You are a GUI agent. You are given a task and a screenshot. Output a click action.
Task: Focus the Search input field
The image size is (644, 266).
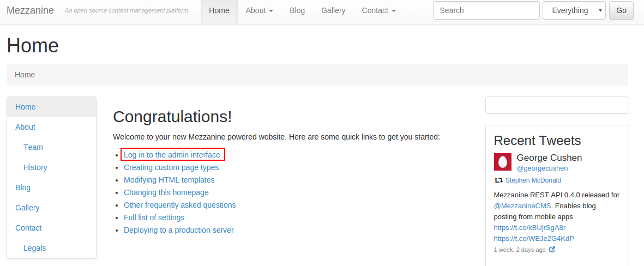tap(486, 10)
